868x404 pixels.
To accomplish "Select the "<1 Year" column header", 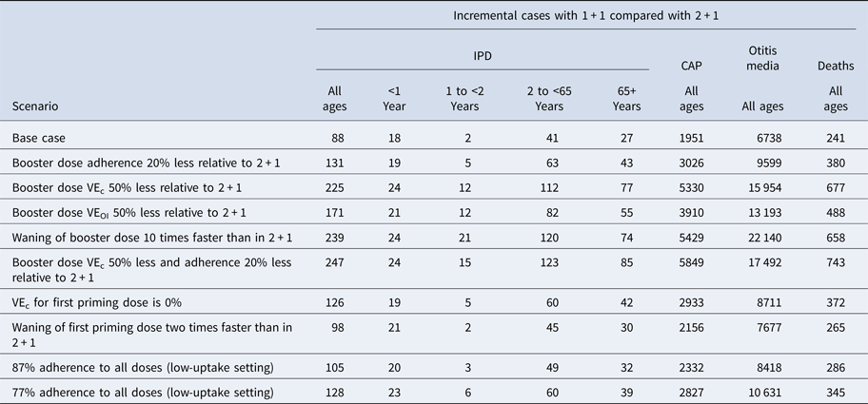I will click(x=394, y=99).
